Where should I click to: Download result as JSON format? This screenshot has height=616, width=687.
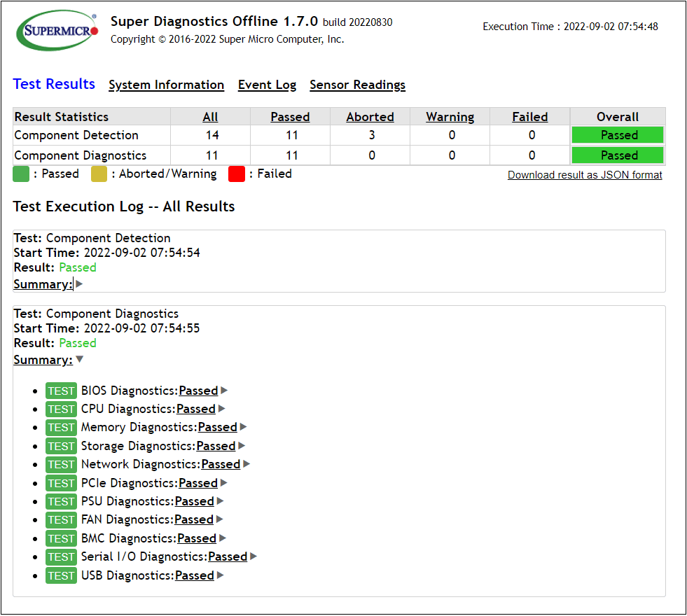point(585,175)
